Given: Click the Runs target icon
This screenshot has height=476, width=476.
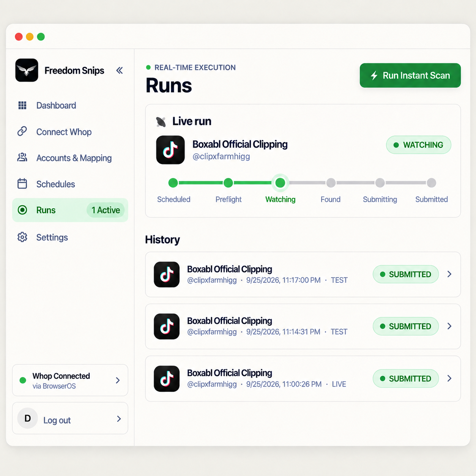Looking at the screenshot, I should (22, 210).
